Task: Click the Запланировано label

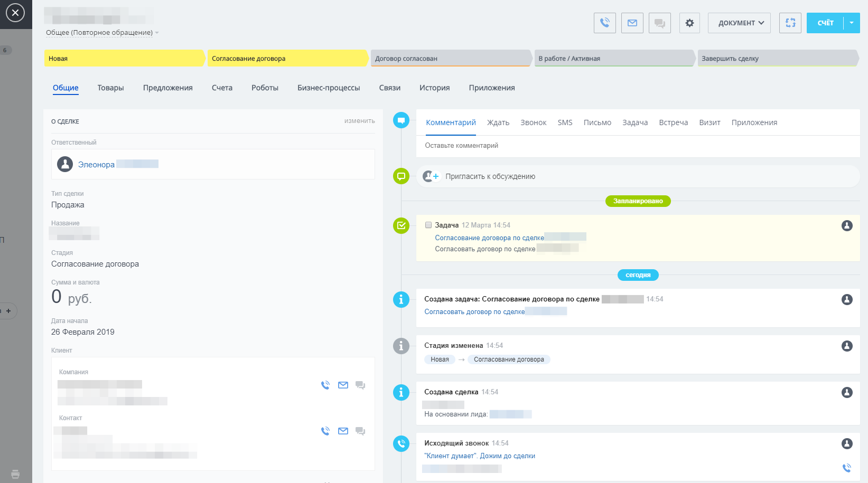Action: [x=638, y=201]
